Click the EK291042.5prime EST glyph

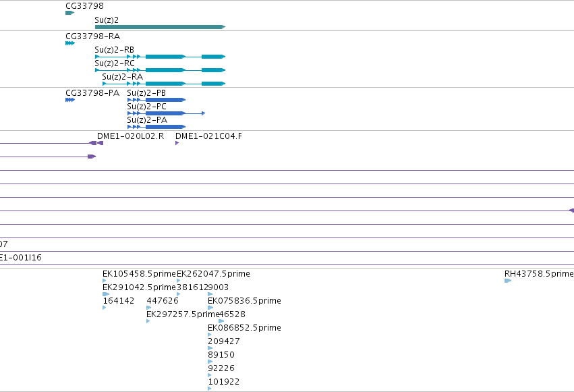(106, 294)
